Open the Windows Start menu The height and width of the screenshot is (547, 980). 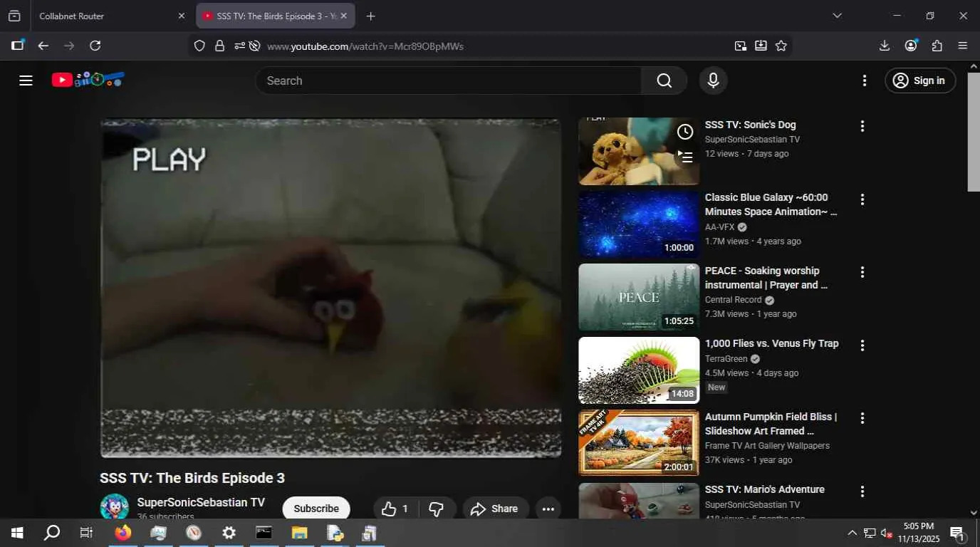tap(17, 533)
